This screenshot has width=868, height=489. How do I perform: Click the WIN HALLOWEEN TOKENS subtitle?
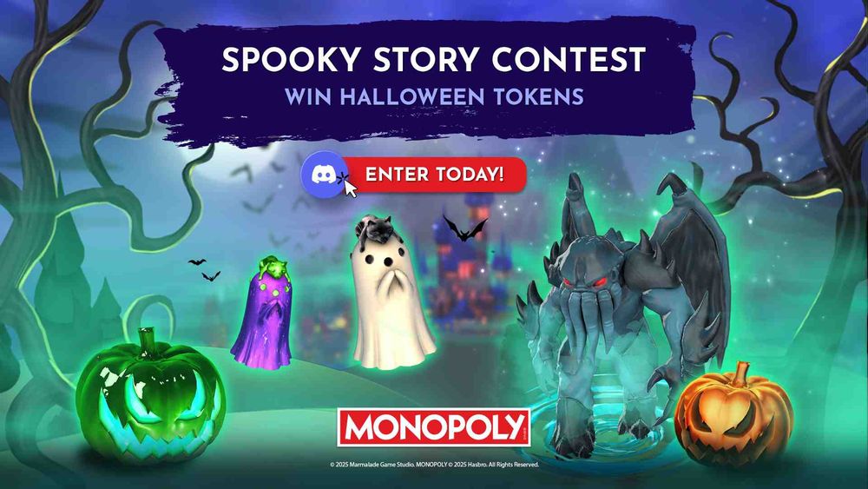point(434,97)
